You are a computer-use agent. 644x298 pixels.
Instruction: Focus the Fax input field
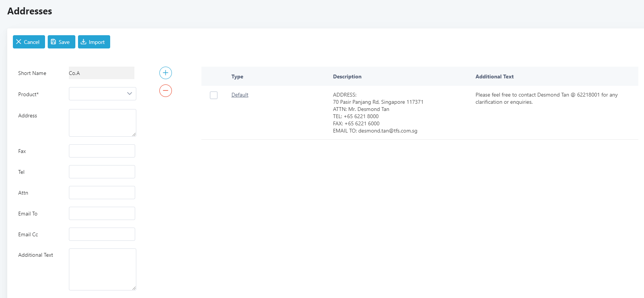102,151
